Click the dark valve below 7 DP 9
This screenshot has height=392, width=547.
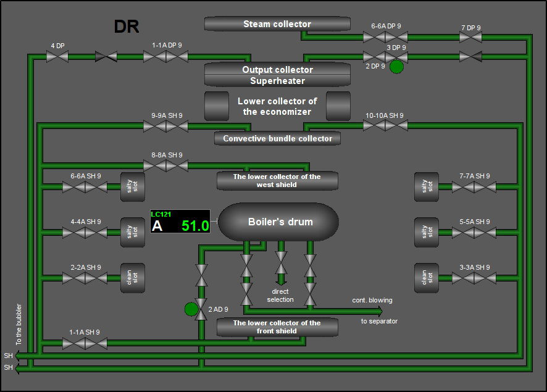coord(470,57)
